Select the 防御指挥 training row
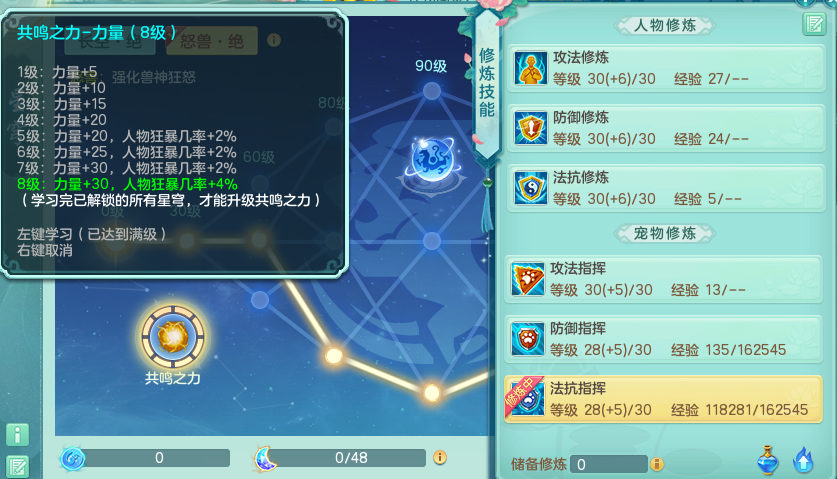This screenshot has height=479, width=837. point(663,339)
